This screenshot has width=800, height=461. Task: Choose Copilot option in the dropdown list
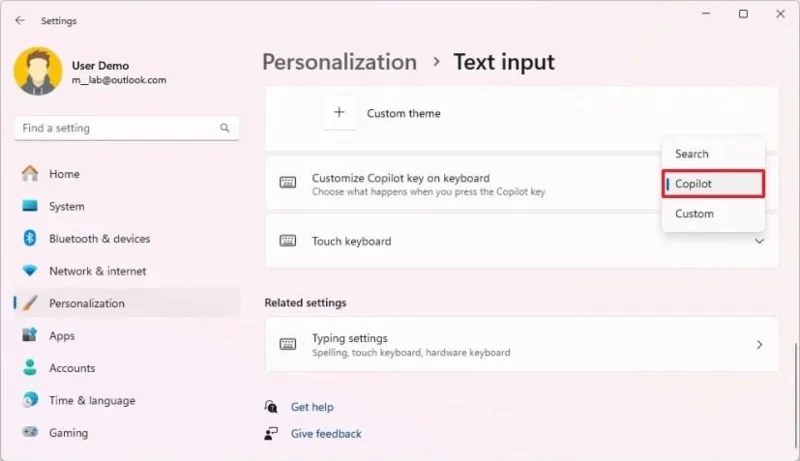713,184
